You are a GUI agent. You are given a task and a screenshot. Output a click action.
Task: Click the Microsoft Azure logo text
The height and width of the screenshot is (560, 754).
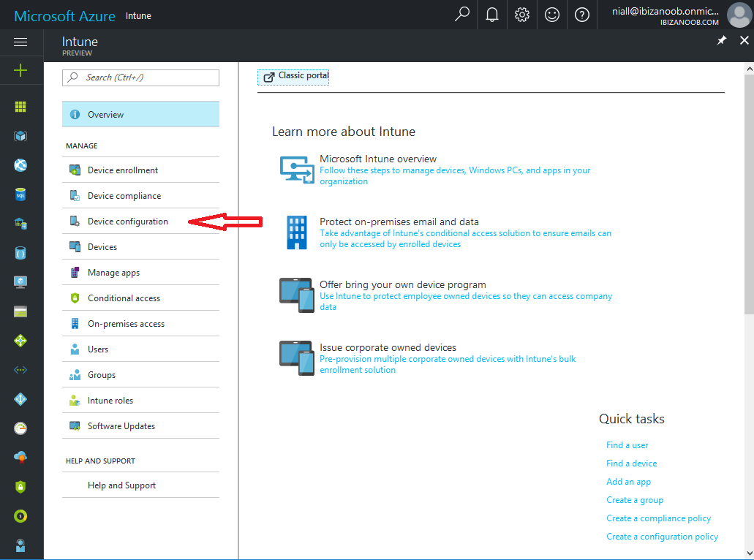pos(64,16)
